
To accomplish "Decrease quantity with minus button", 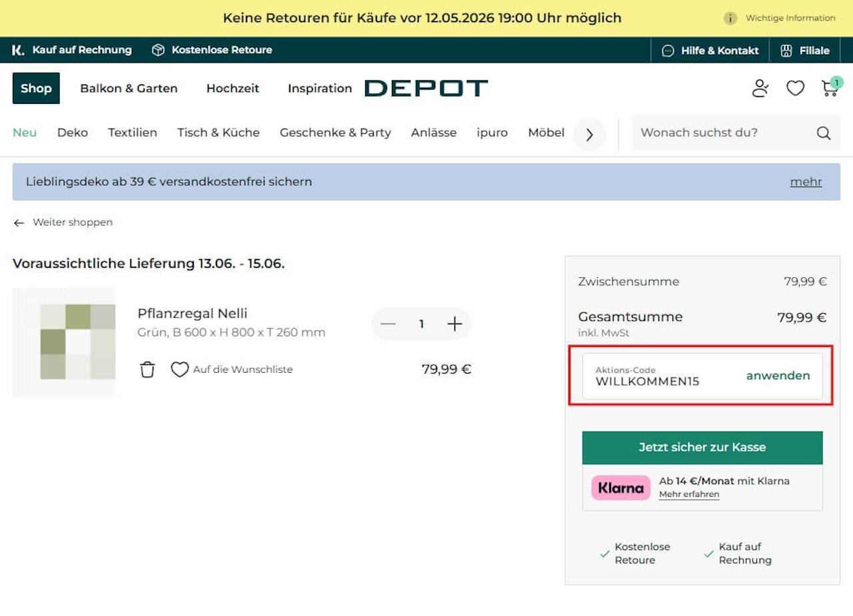I will (388, 324).
